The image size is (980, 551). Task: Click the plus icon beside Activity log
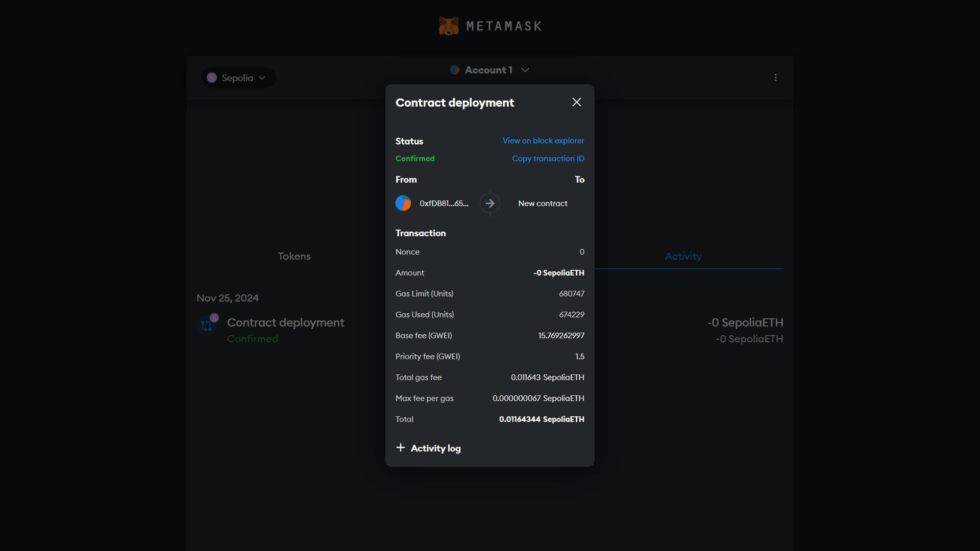401,447
